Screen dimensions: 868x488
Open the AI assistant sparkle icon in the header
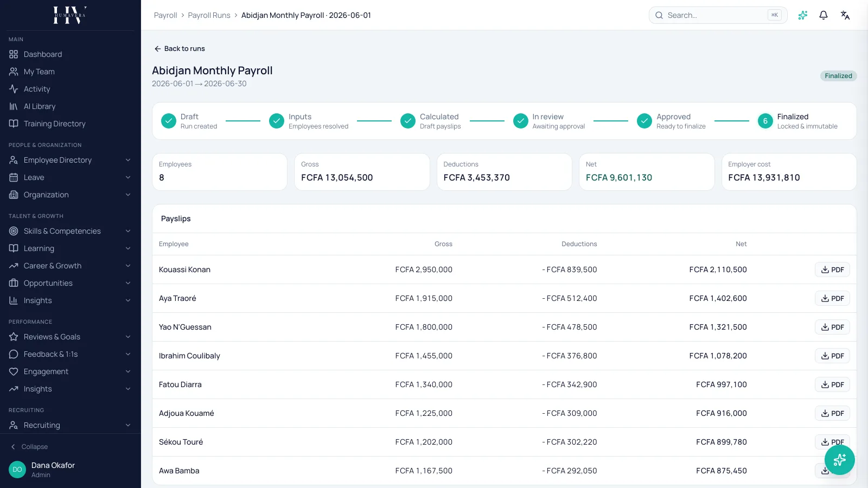point(803,15)
